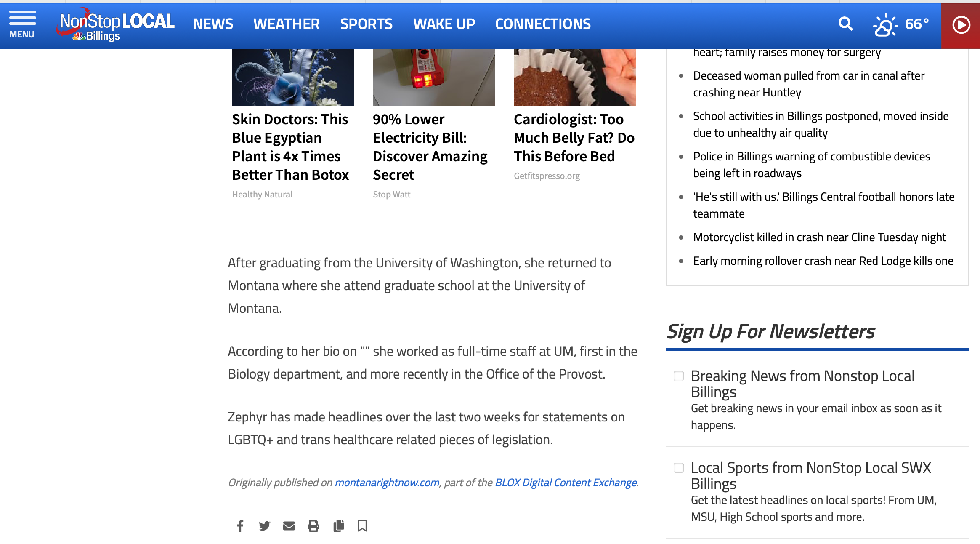Bookmark the article to save it
This screenshot has width=980, height=544.
(362, 525)
